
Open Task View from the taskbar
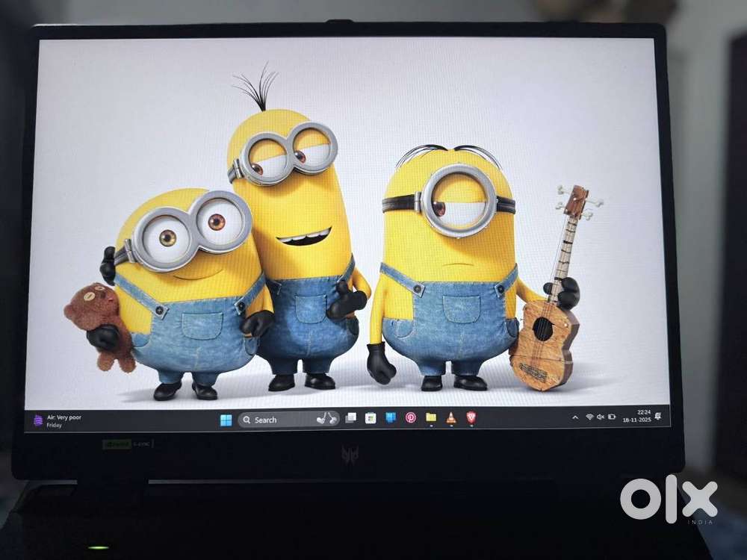(351, 420)
